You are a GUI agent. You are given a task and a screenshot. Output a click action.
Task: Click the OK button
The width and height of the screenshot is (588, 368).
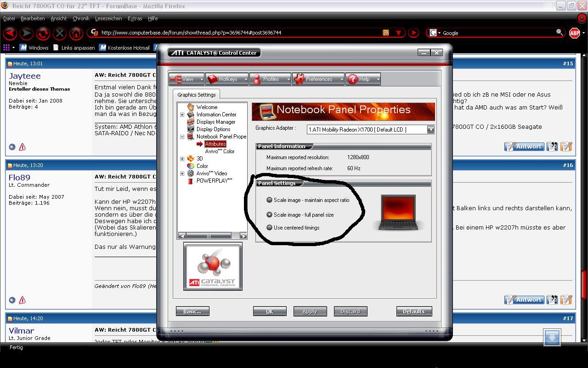coord(270,311)
